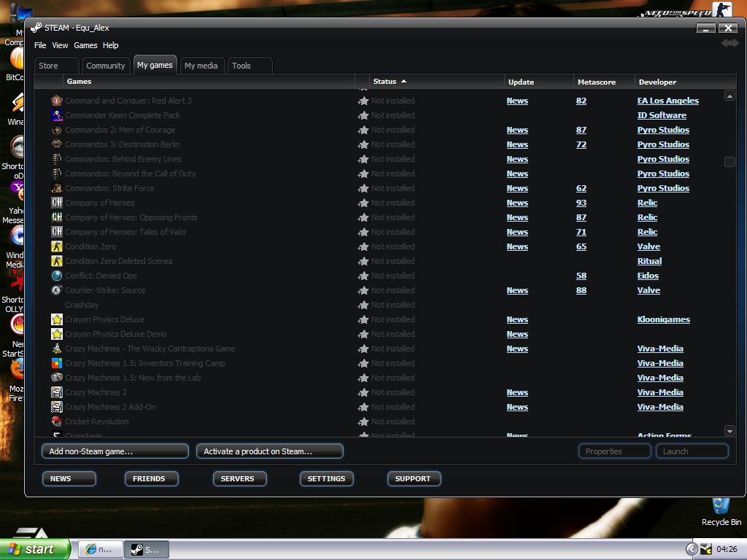Switch to the Internet Explorer taskbar item

[x=100, y=550]
